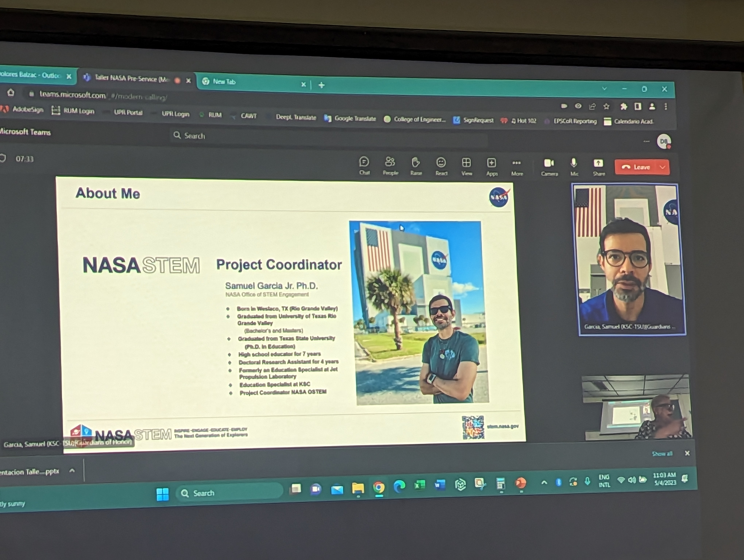Open the tab search chevron in title bar
This screenshot has height=560, width=744.
pyautogui.click(x=604, y=89)
